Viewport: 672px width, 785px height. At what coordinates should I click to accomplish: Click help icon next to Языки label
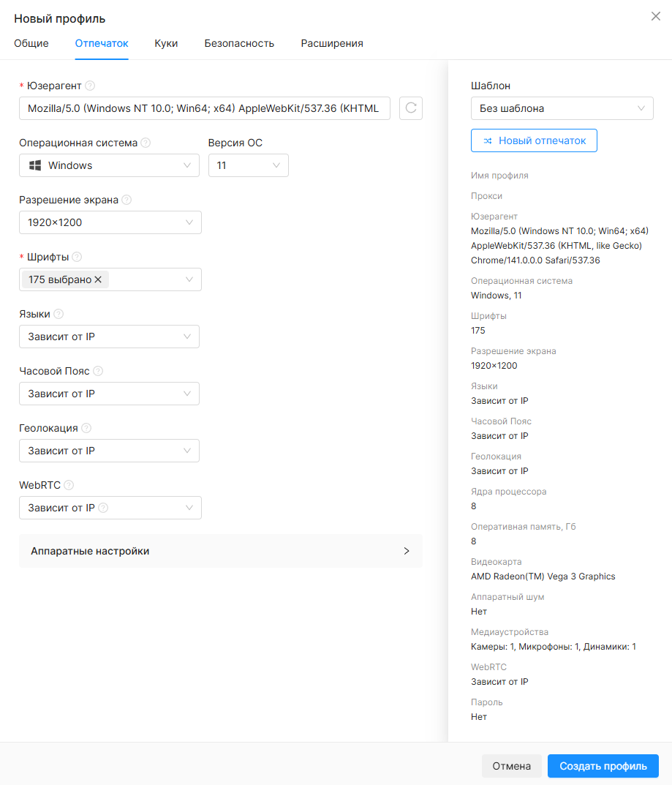[x=58, y=314]
